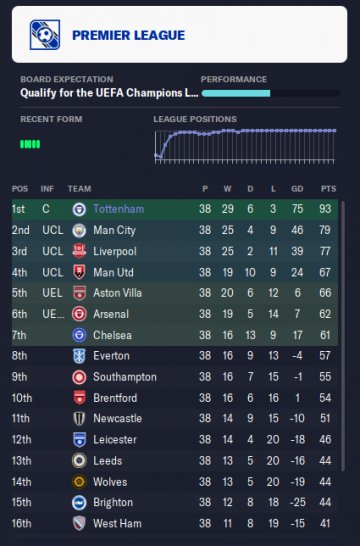Click the Aston Villa club badge
Image resolution: width=360 pixels, height=546 pixels.
tap(79, 293)
